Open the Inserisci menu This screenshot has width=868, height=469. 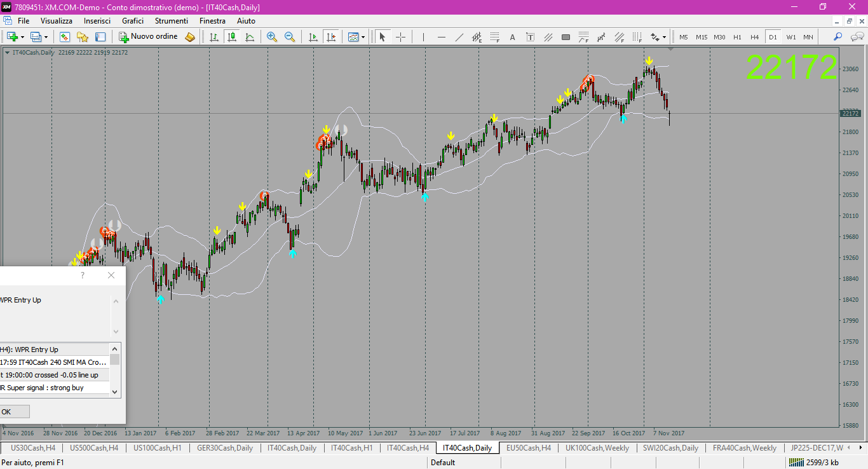pyautogui.click(x=97, y=21)
